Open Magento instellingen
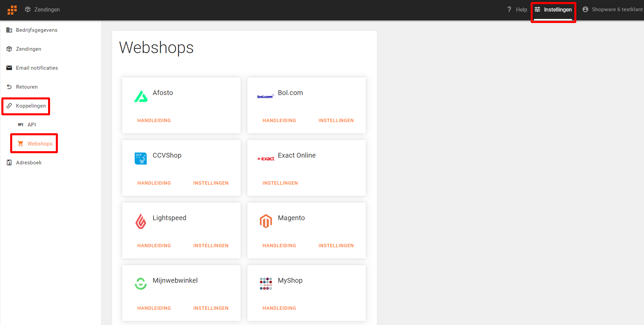 [336, 246]
